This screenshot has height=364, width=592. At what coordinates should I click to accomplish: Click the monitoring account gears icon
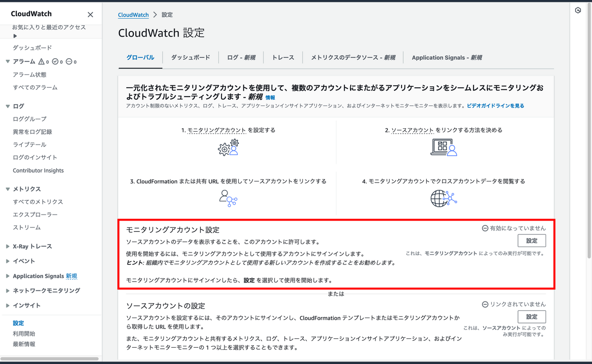(228, 147)
